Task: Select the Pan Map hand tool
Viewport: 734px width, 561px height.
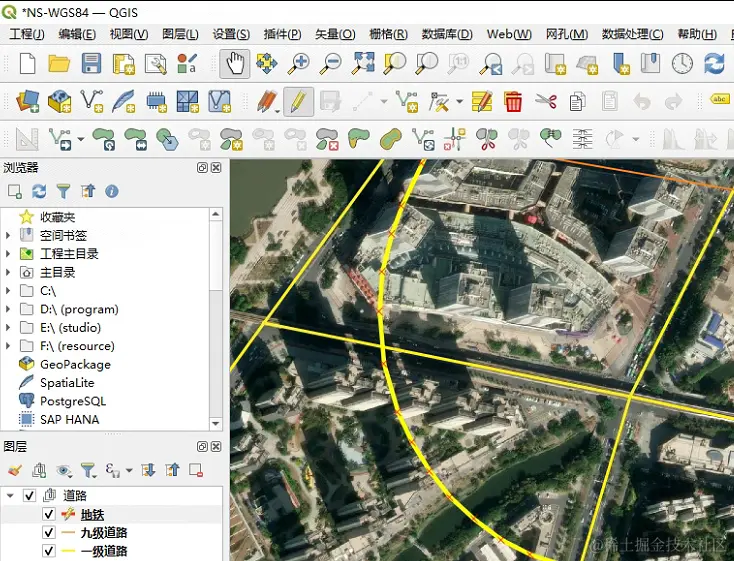Action: click(235, 63)
